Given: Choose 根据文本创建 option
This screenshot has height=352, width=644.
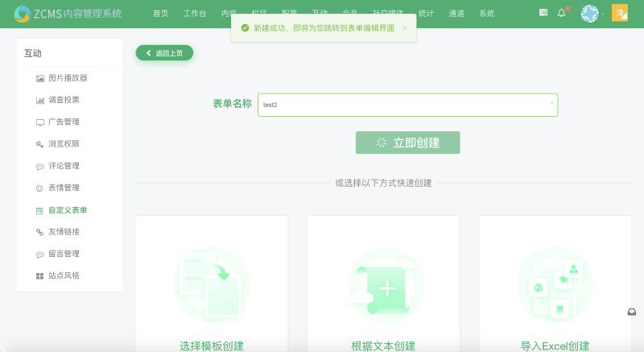Looking at the screenshot, I should click(x=383, y=346).
